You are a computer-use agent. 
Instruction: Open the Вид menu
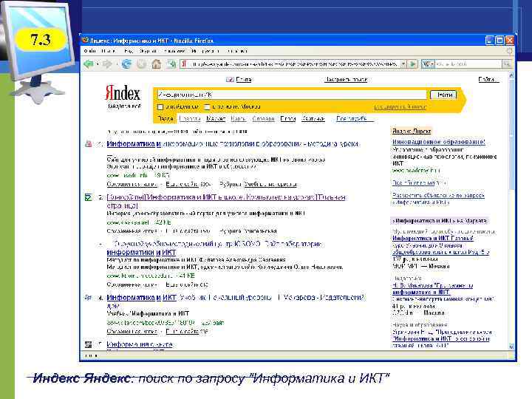(129, 51)
